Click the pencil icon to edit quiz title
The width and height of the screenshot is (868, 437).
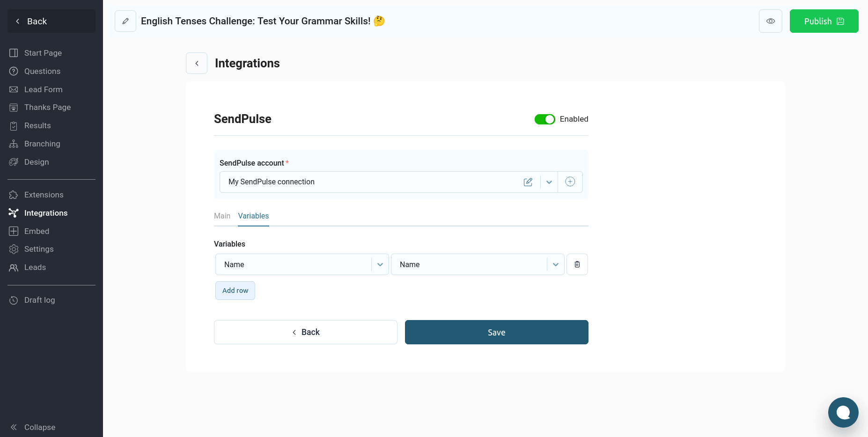click(125, 21)
